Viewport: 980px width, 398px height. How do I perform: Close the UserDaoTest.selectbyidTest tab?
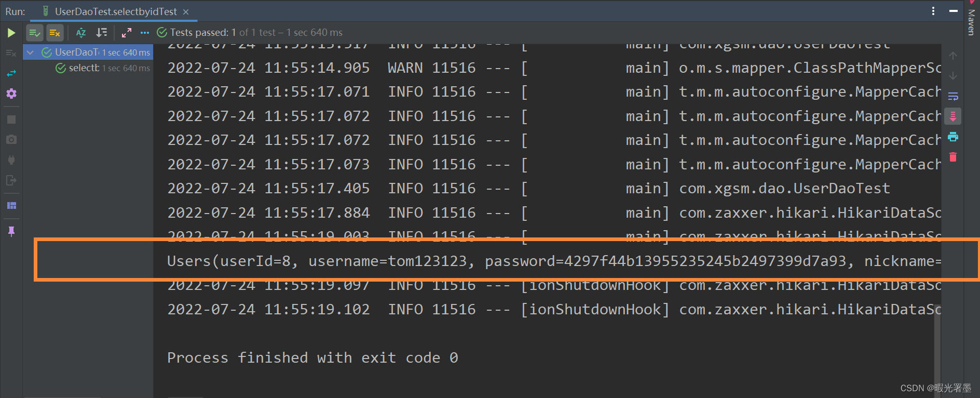[x=186, y=11]
